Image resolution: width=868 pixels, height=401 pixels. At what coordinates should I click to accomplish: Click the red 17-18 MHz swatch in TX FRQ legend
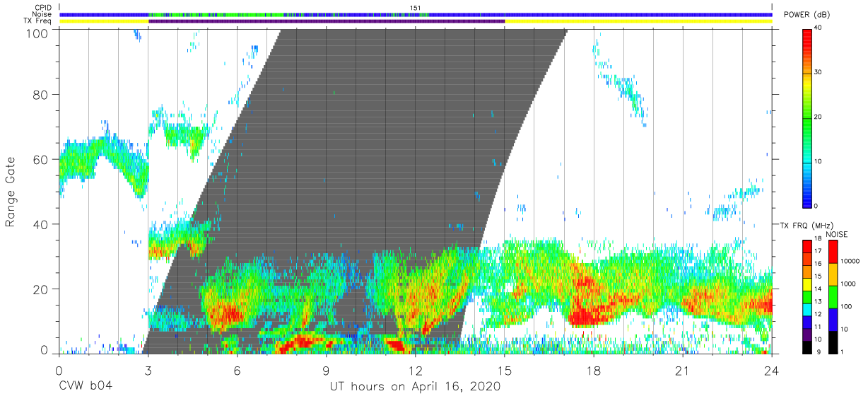pyautogui.click(x=807, y=247)
